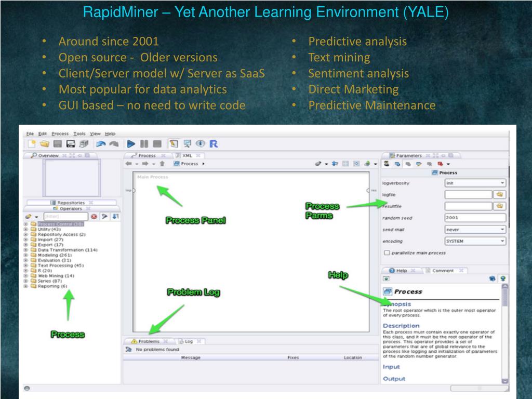This screenshot has width=532, height=399.
Task: Open the Tools menu
Action: [x=79, y=134]
